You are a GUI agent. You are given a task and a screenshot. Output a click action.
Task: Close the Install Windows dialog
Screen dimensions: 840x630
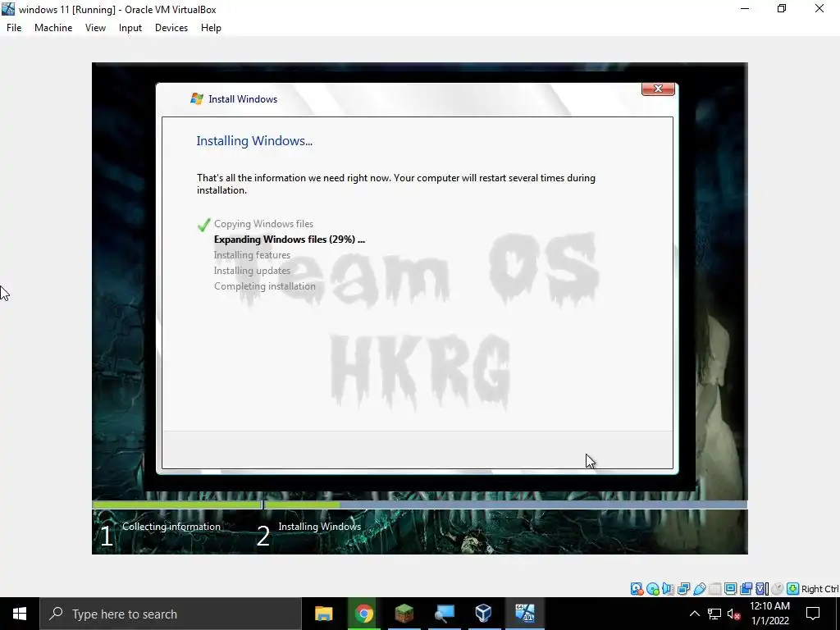click(x=658, y=89)
